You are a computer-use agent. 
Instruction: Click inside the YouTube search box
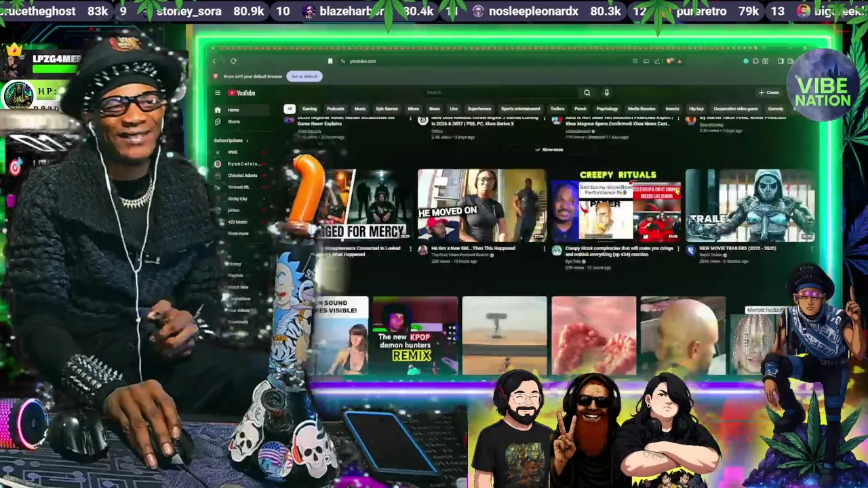point(502,93)
